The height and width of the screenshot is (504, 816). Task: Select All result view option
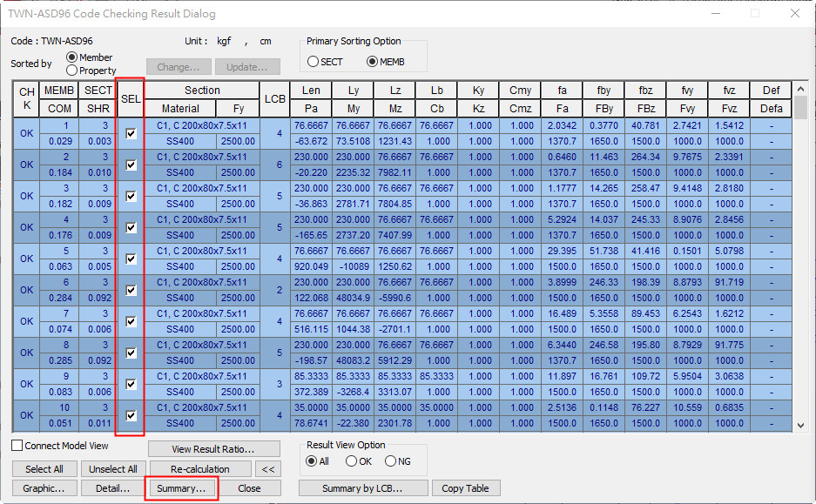click(x=311, y=461)
